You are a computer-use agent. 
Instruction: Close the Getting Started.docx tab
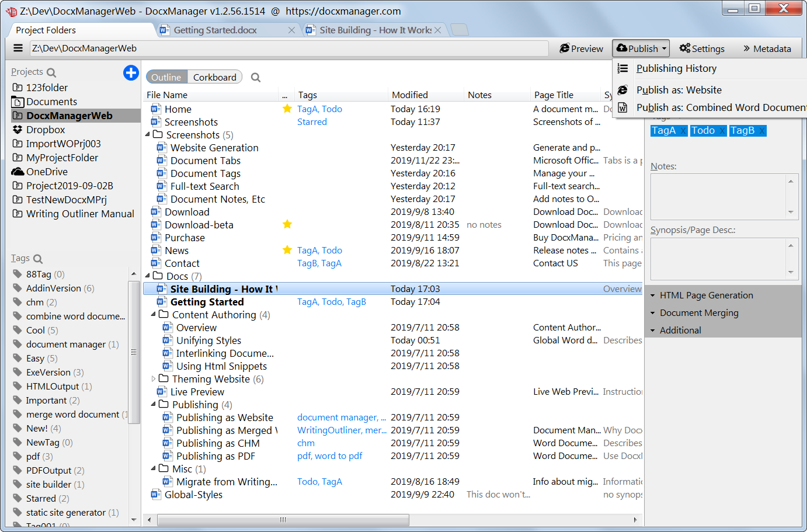tap(291, 30)
